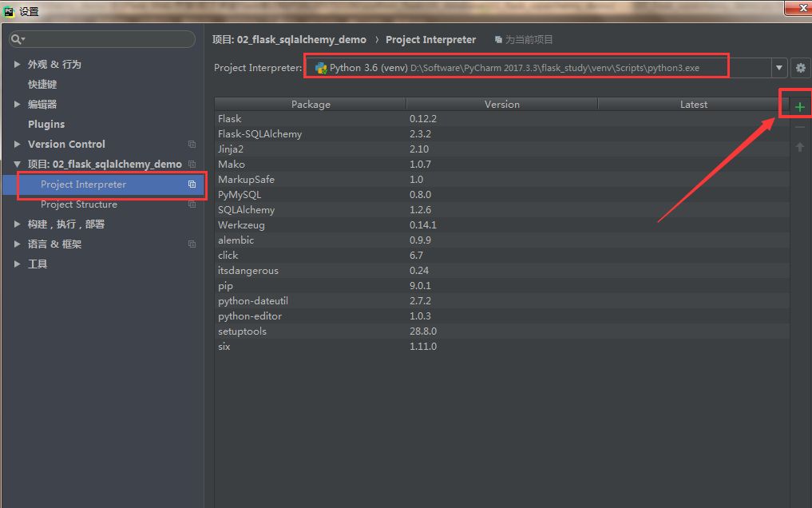Expand the 语言 & 框架 section
This screenshot has width=812, height=508.
17,244
